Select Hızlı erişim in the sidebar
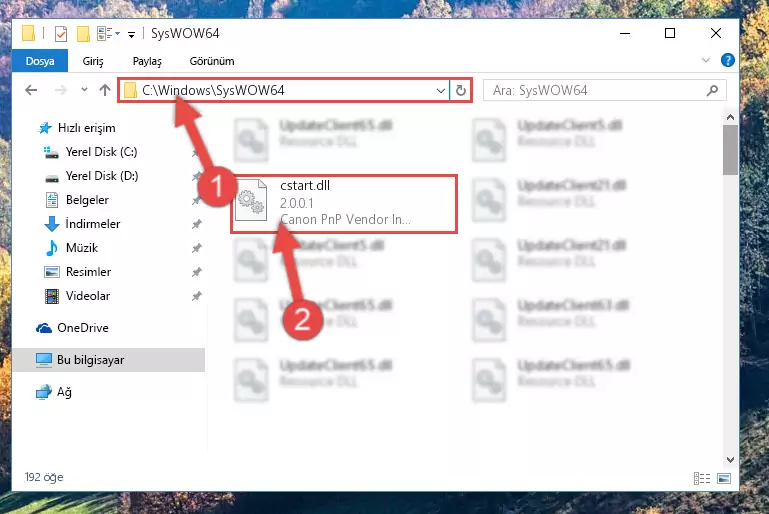Image resolution: width=769 pixels, height=514 pixels. point(86,128)
